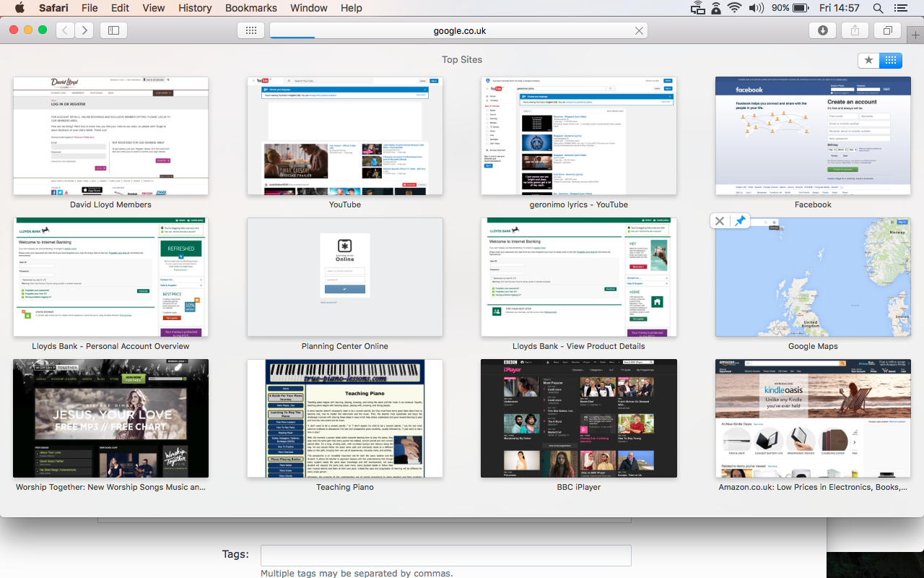Image resolution: width=924 pixels, height=578 pixels.
Task: Open the Safari menu
Action: click(x=53, y=8)
